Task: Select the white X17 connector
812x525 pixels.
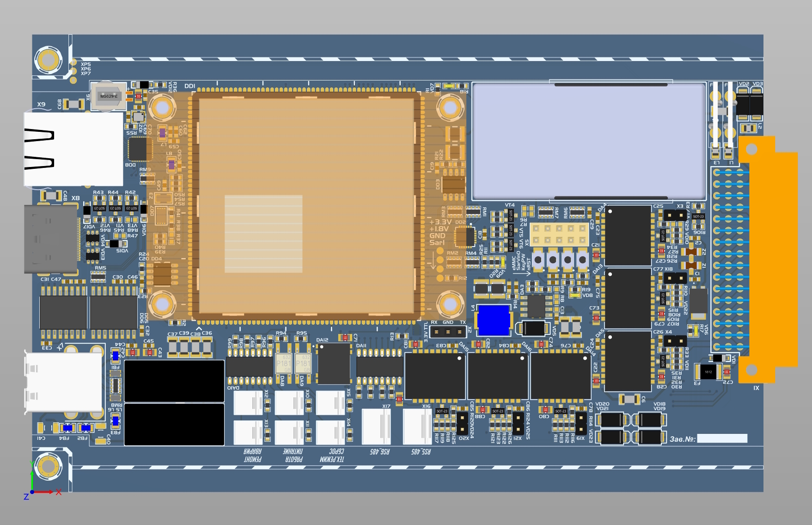Action: click(x=376, y=426)
